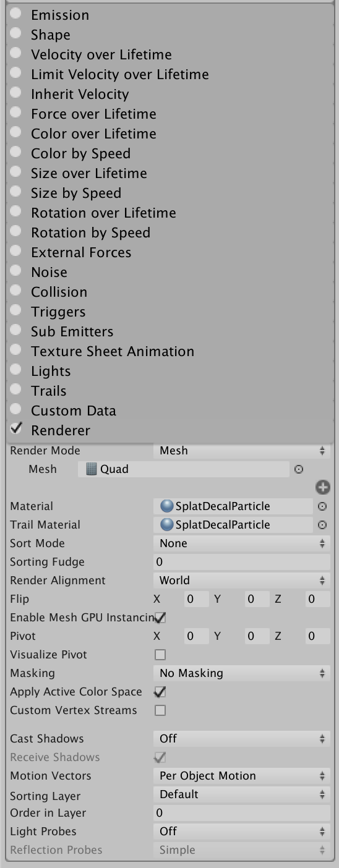The width and height of the screenshot is (339, 868).
Task: Enable Custom Vertex Streams checkbox
Action: (160, 710)
